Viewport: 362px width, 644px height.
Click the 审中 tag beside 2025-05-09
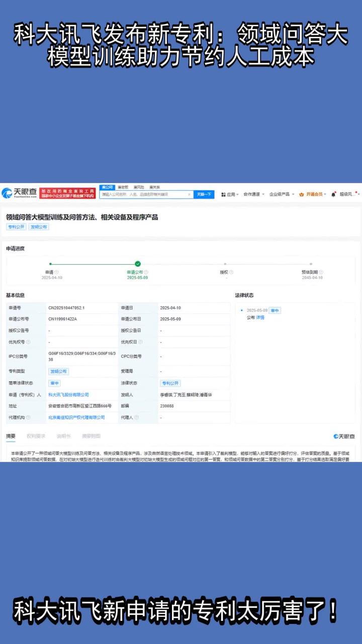(275, 310)
